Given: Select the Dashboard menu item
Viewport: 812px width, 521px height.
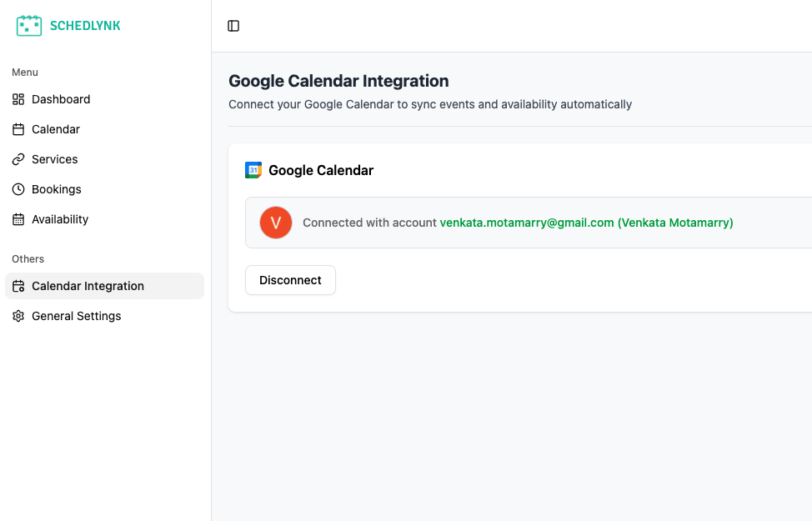Looking at the screenshot, I should coord(60,99).
